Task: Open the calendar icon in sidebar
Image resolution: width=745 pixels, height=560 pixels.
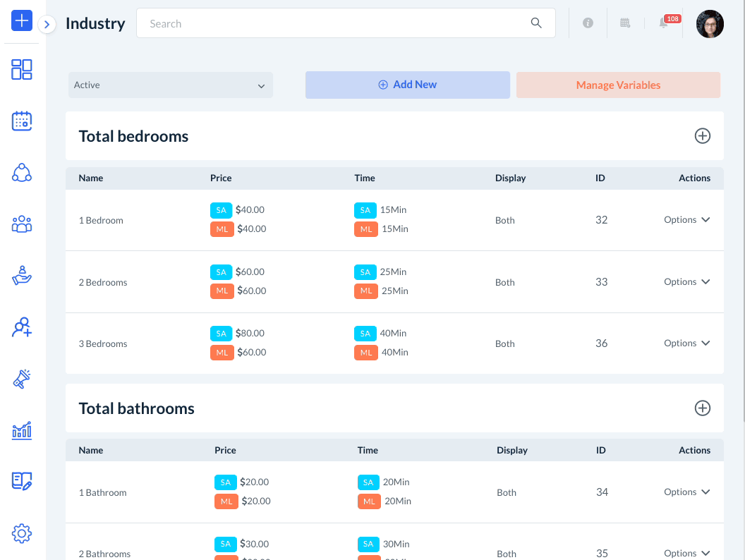Action: (22, 121)
